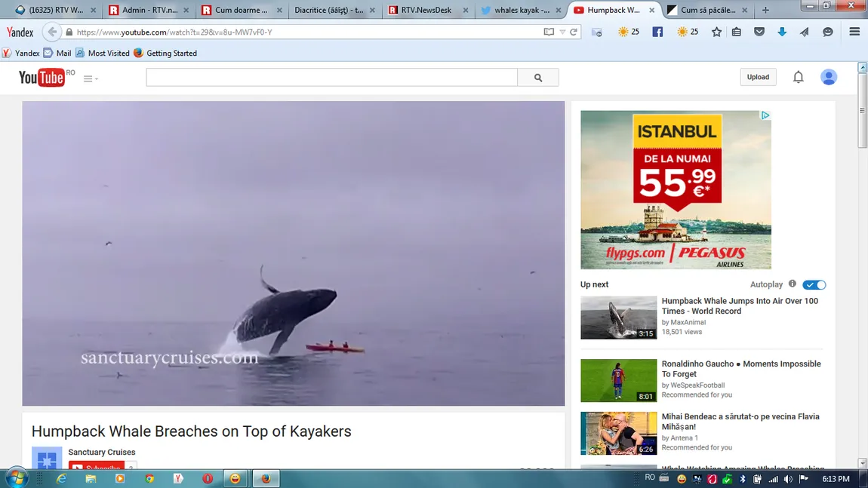This screenshot has height=488, width=868.
Task: Switch to the 'Admin - RTV.n...' tab
Action: point(149,10)
